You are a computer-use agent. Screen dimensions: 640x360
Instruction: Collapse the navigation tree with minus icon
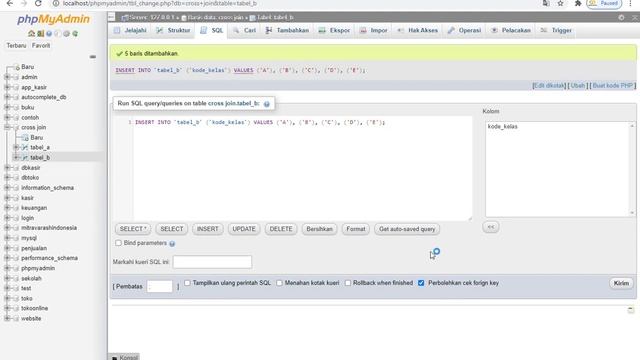(x=93, y=57)
